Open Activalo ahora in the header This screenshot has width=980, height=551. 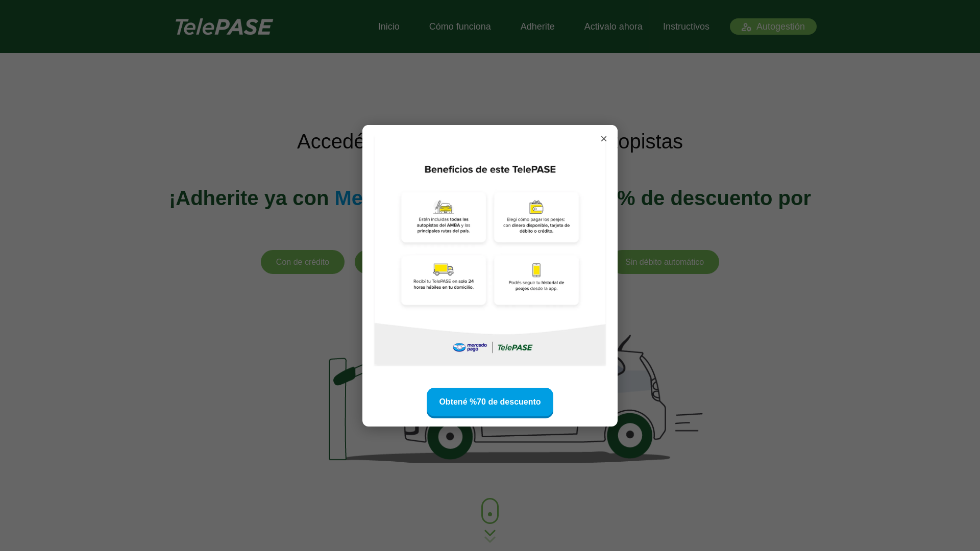(x=614, y=27)
